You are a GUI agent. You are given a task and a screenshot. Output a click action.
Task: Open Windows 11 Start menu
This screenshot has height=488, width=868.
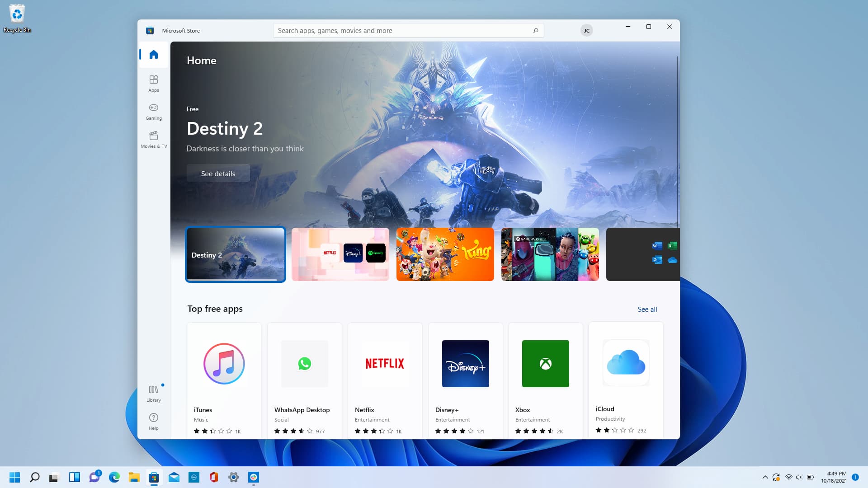(14, 477)
